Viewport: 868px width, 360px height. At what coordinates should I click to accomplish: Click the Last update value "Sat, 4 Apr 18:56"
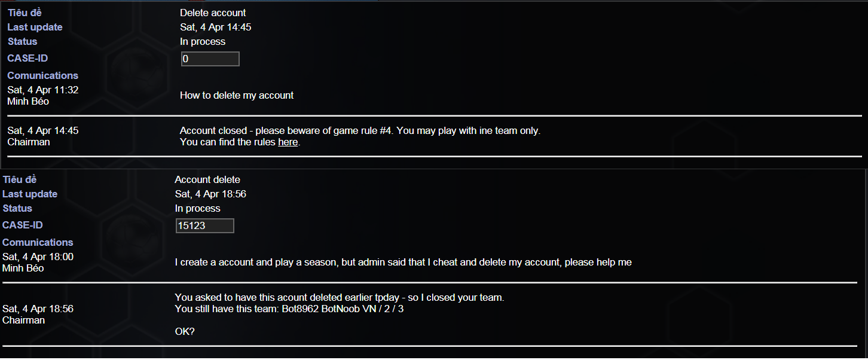tap(210, 194)
